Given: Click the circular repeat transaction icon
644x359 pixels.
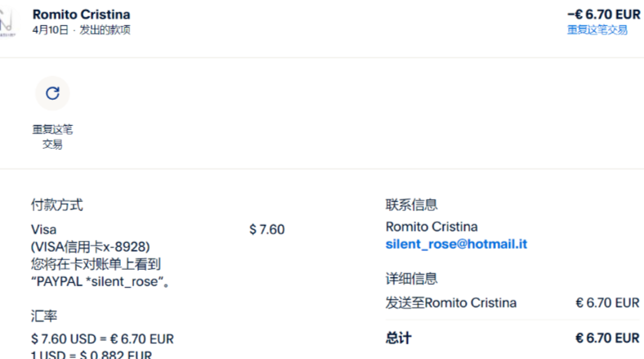Looking at the screenshot, I should coord(52,93).
